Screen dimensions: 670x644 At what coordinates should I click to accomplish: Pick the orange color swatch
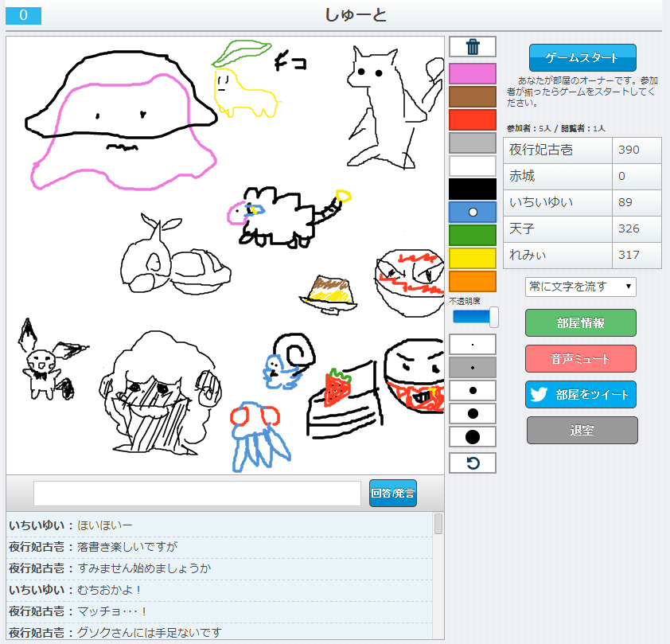pyautogui.click(x=473, y=281)
